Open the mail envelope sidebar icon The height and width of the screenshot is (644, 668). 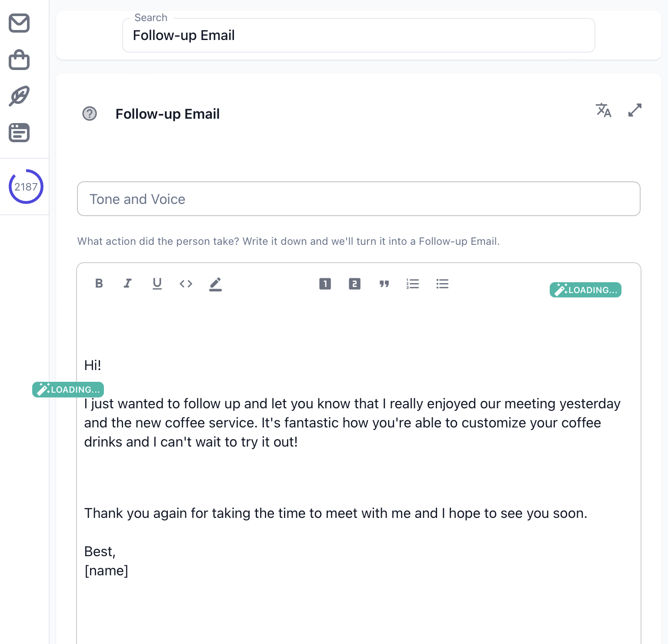(x=19, y=23)
